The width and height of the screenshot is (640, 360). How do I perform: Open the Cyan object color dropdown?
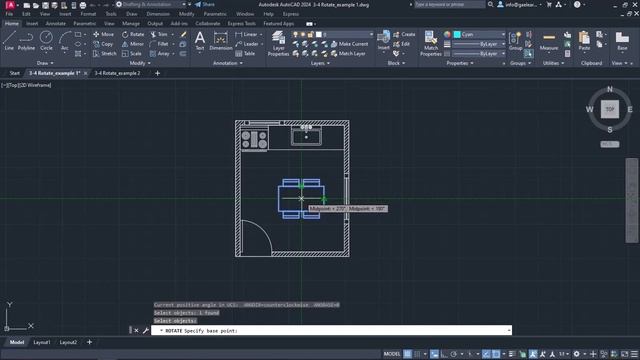click(479, 34)
